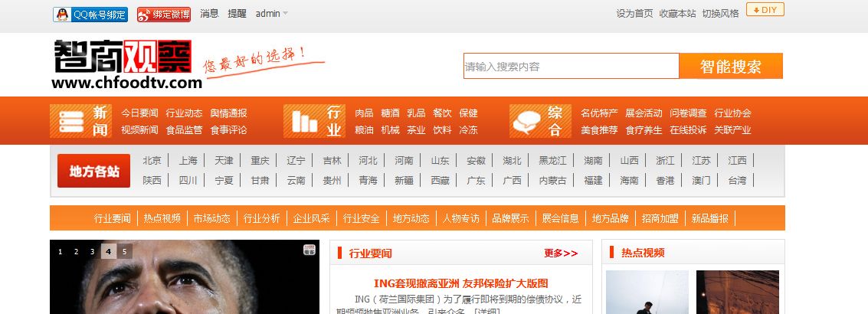Show slide 5 in image carousel
The image size is (868, 314).
pyautogui.click(x=125, y=252)
